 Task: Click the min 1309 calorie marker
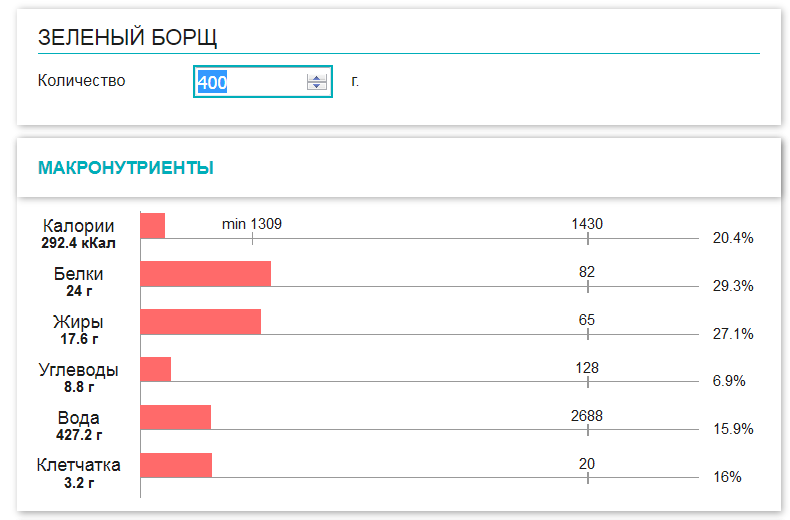click(x=252, y=224)
